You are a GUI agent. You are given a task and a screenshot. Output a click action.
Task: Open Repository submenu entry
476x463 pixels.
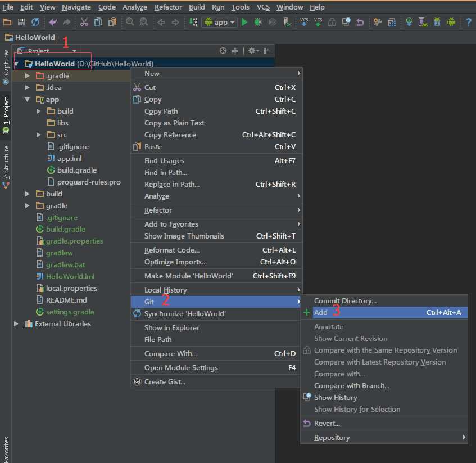coord(384,438)
